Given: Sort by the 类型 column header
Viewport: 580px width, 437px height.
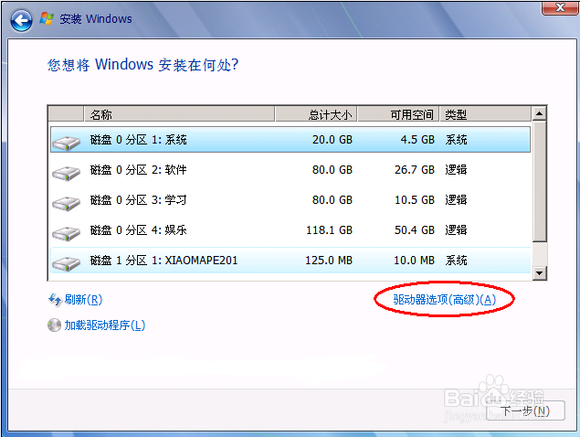Looking at the screenshot, I should point(485,114).
